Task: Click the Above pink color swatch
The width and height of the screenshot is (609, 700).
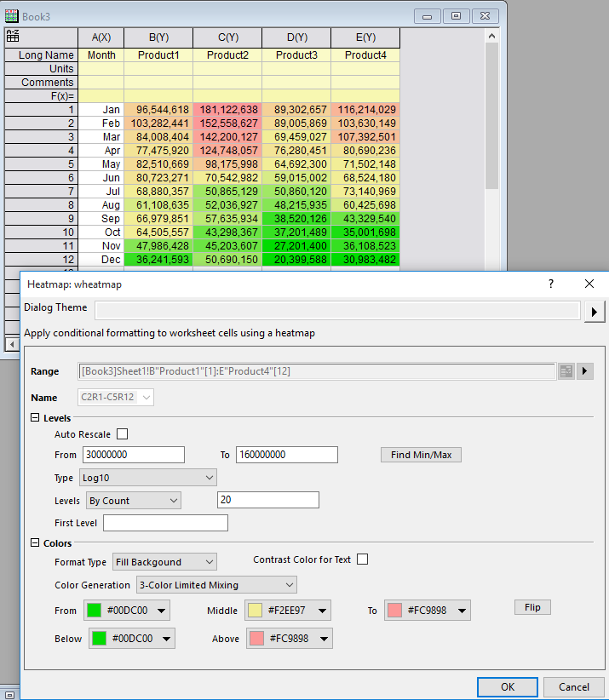Action: 256,639
